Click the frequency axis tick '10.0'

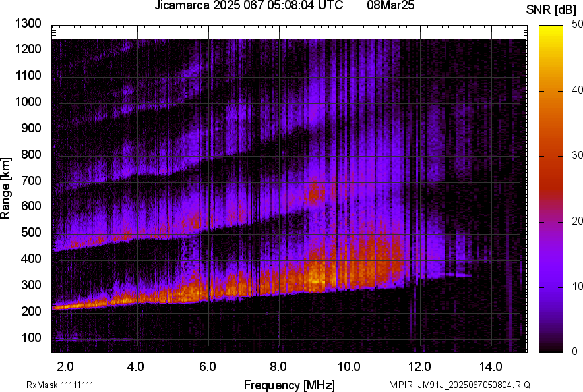click(349, 367)
